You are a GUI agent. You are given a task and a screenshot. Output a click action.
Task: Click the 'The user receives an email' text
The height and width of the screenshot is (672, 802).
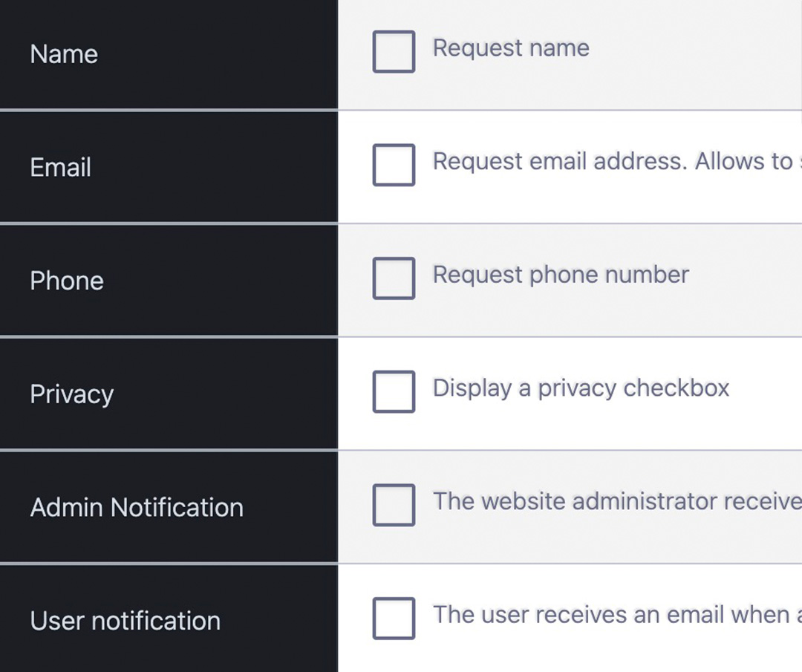click(x=610, y=615)
